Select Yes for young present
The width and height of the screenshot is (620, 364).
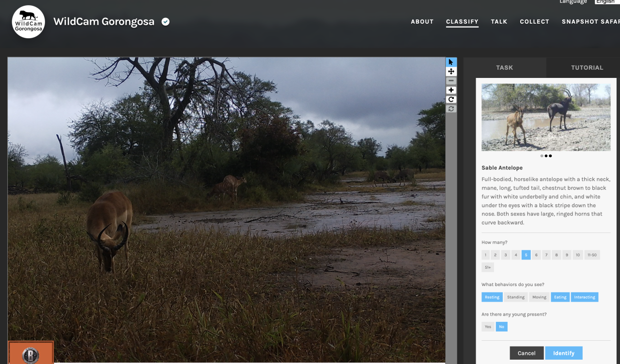[488, 327]
